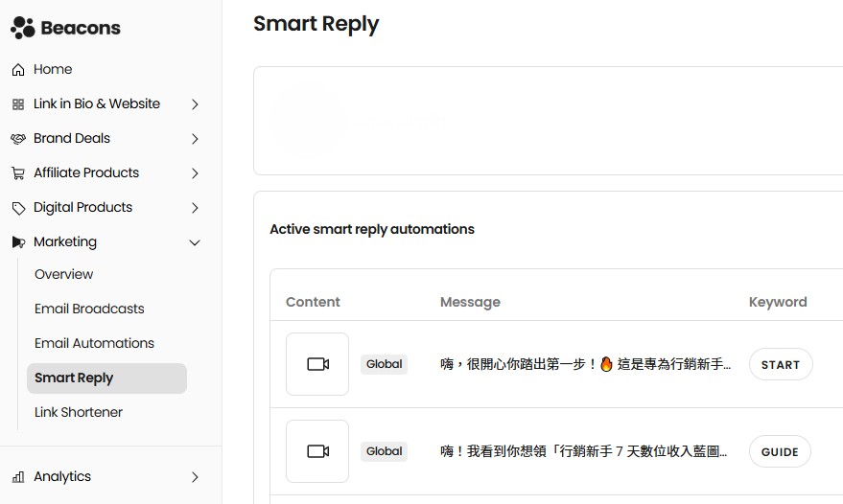Click the Message column header

pyautogui.click(x=471, y=302)
